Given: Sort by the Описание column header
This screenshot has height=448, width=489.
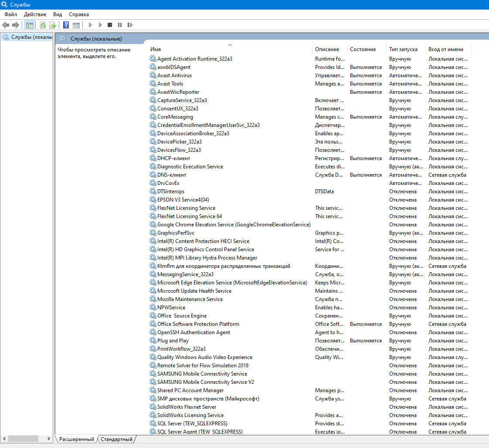Looking at the screenshot, I should click(329, 49).
